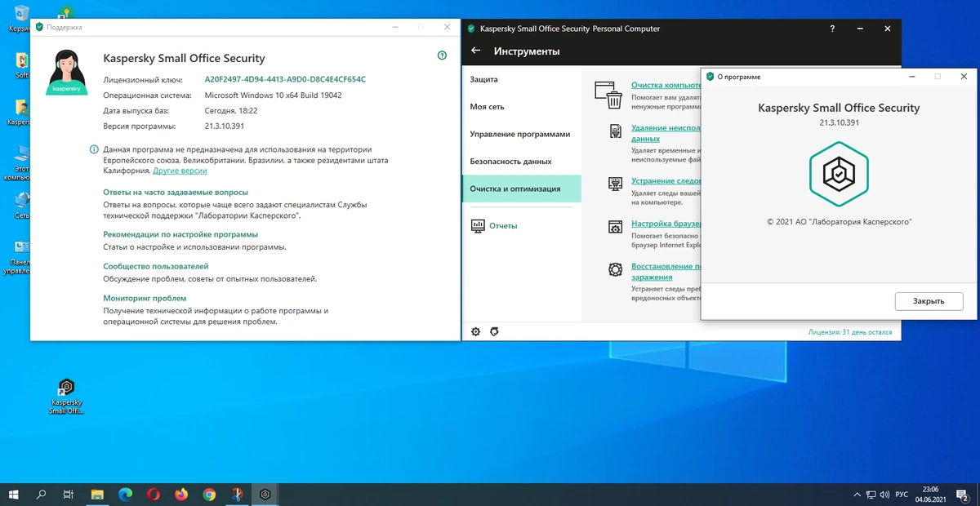Click the Удаление неиспользуемых данных document icon
Viewport: 980px width, 506px height.
(x=616, y=132)
